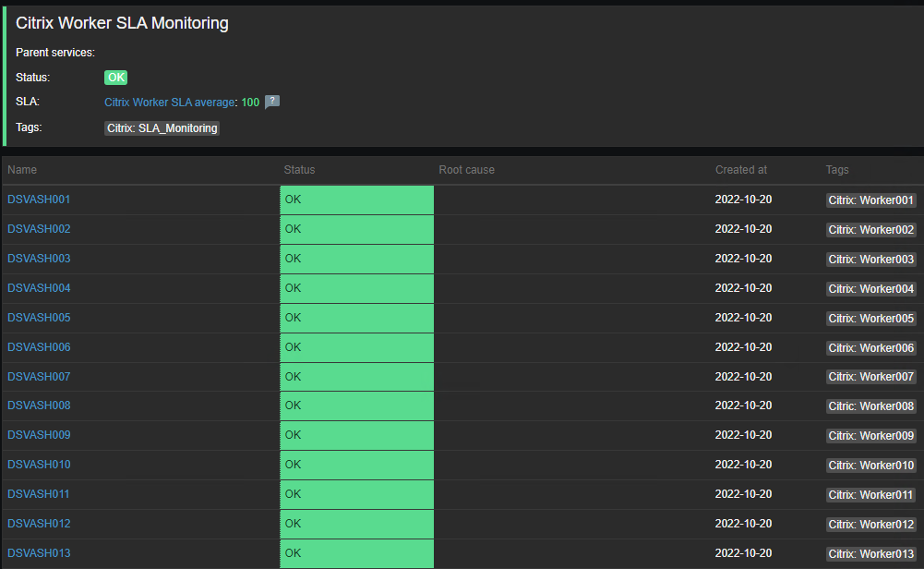The image size is (924, 569).
Task: Open the DSVASH013 service
Action: [x=39, y=553]
